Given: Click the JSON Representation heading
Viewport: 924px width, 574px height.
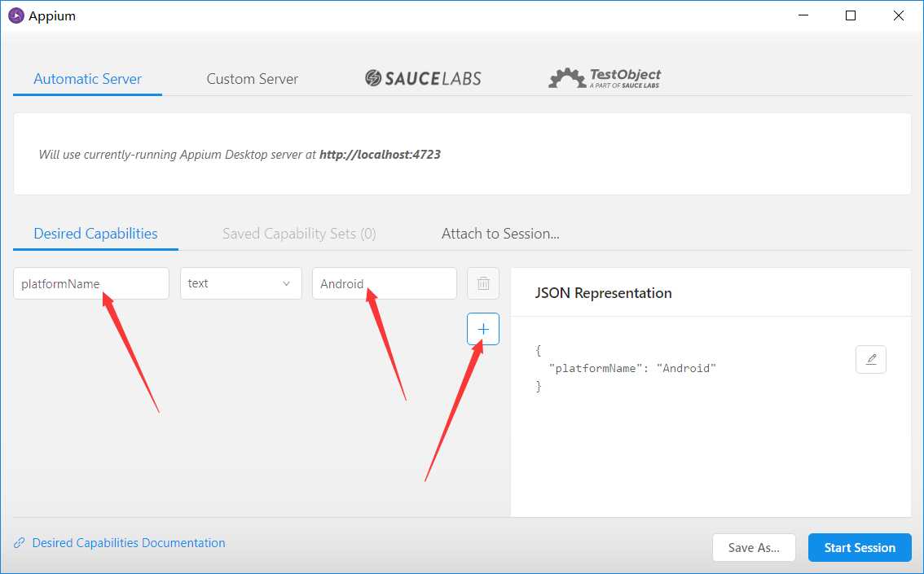Looking at the screenshot, I should click(x=604, y=293).
